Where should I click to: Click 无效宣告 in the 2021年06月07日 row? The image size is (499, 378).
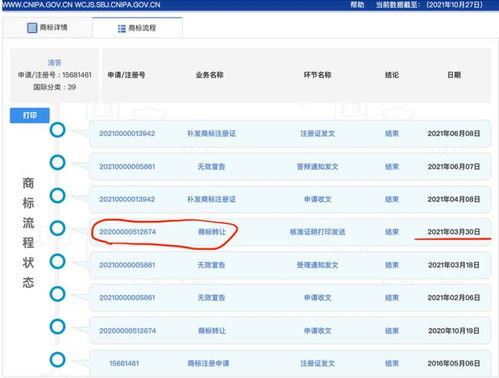[x=211, y=166]
